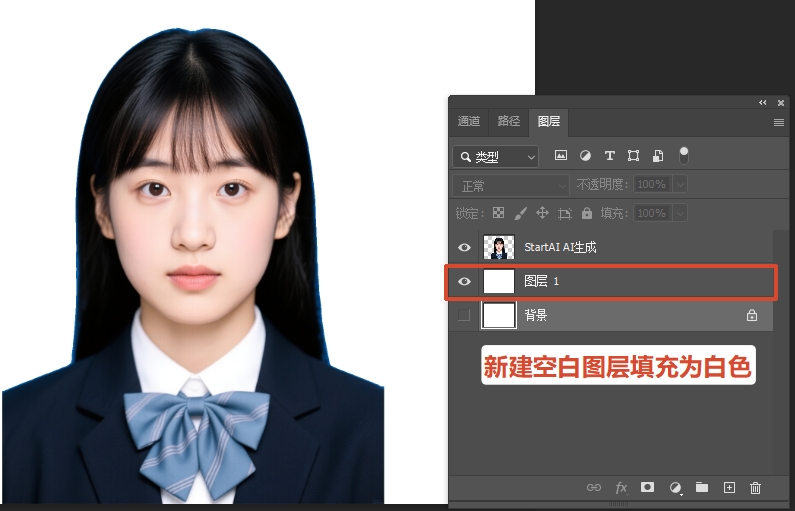The height and width of the screenshot is (511, 795).
Task: Select the 图层 1 layer thumbnail
Action: [498, 282]
